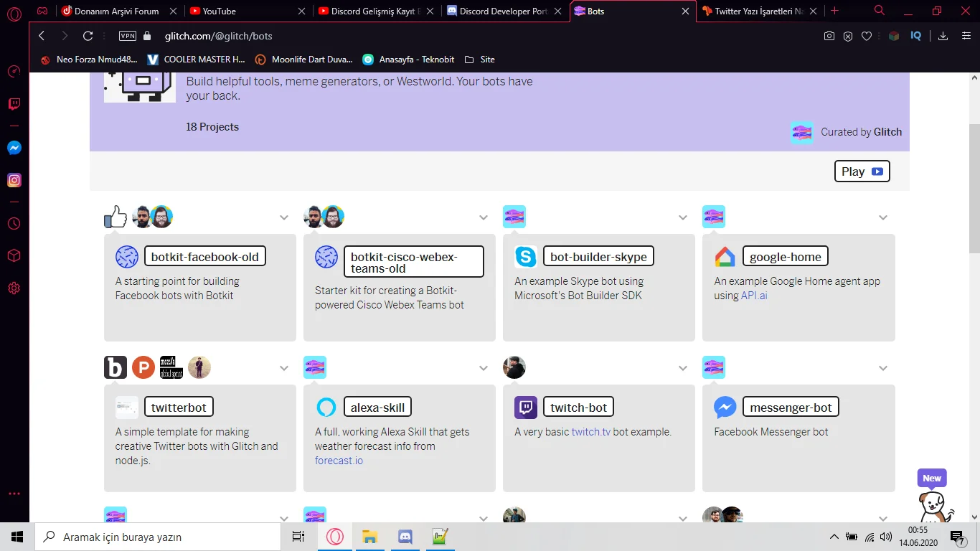
Task: Close the Bots tab
Action: 685,11
